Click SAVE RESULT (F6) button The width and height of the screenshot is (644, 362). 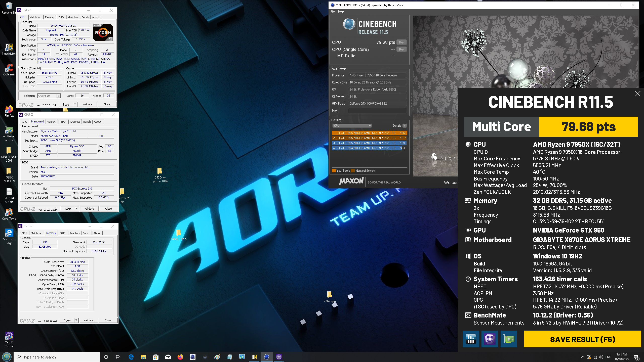click(x=583, y=339)
